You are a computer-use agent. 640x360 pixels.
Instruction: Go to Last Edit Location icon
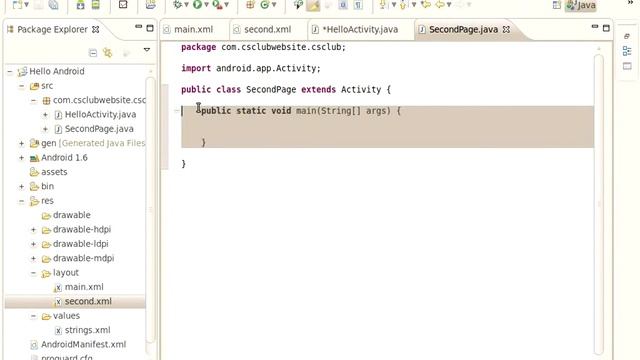[x=426, y=5]
